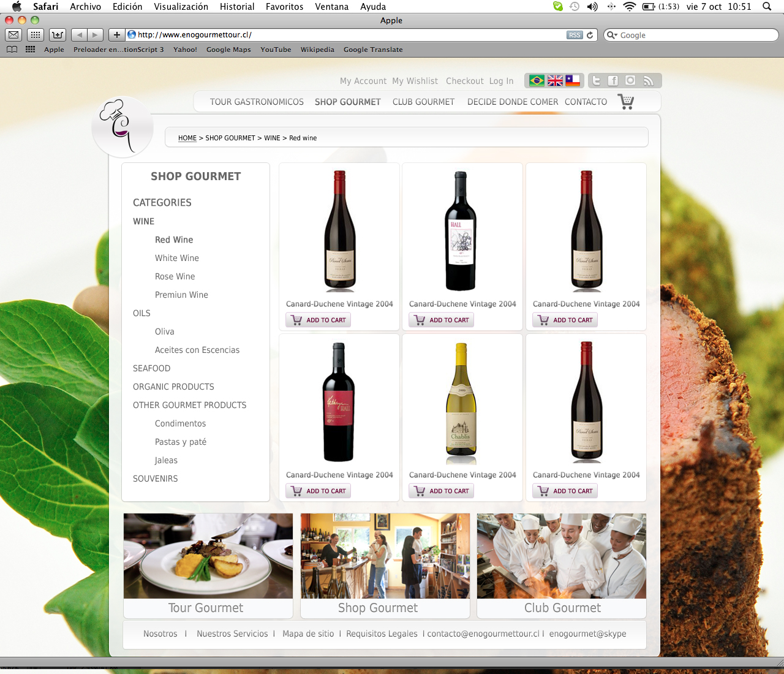The image size is (784, 674).
Task: Click contacto@enogourmettour.cl email link
Action: 483,634
